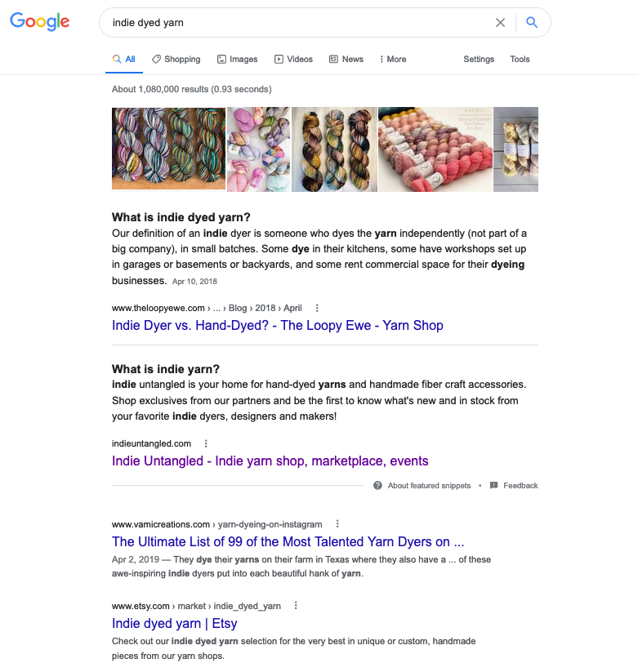Click inside the indie dyed yarn search field
The height and width of the screenshot is (672, 638).
point(296,23)
